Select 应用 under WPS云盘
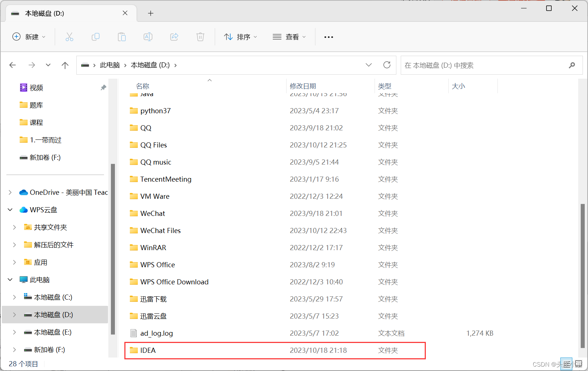 (41, 263)
